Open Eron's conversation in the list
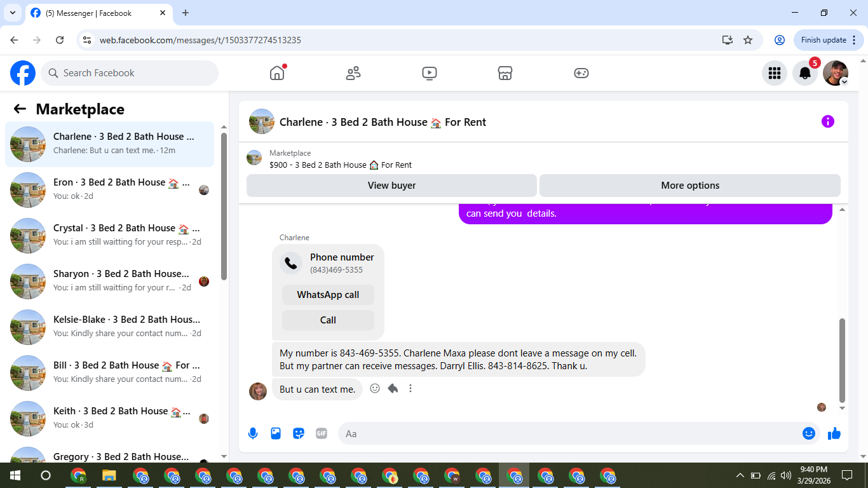This screenshot has width=868, height=488. click(x=110, y=190)
